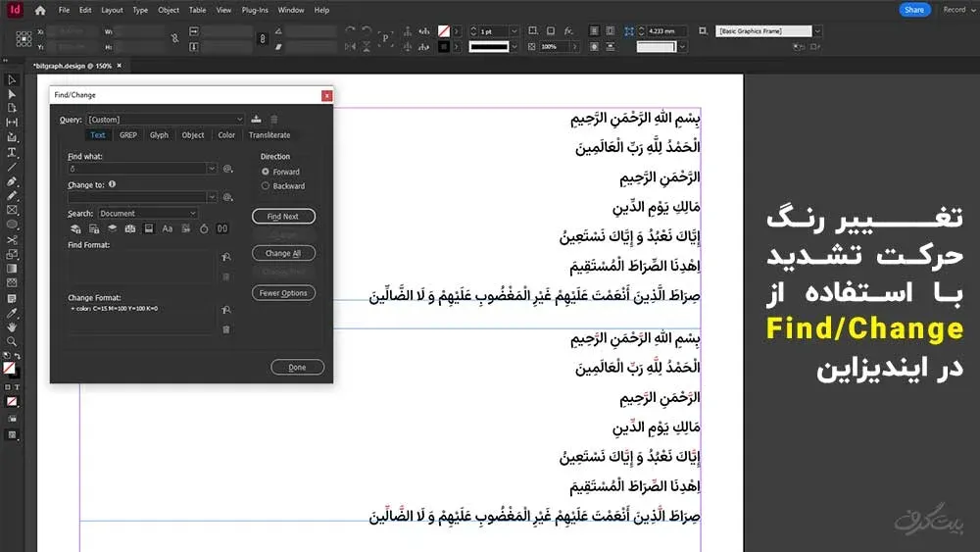Viewport: 980px width, 552px height.
Task: Click the Delete Query trash icon
Action: click(x=273, y=119)
